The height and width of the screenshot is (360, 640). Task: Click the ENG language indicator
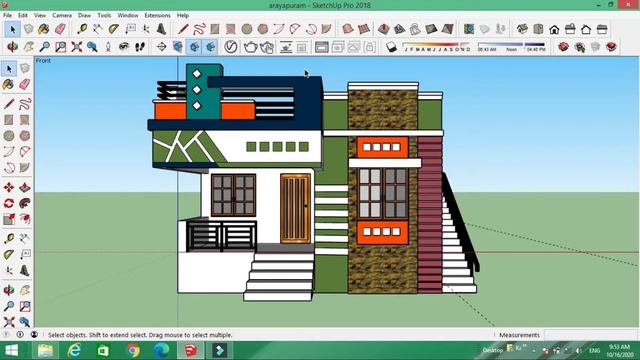(594, 351)
